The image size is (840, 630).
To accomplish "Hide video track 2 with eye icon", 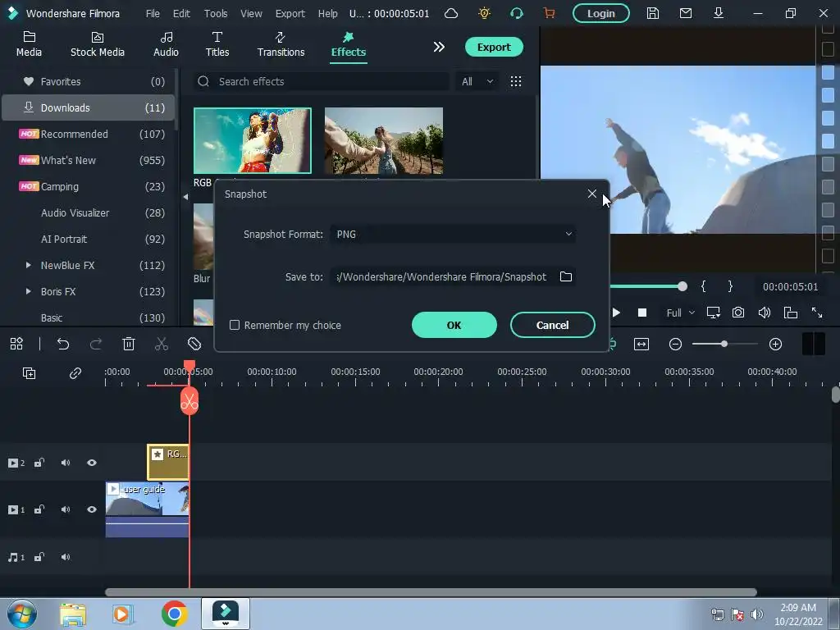I will (x=92, y=463).
